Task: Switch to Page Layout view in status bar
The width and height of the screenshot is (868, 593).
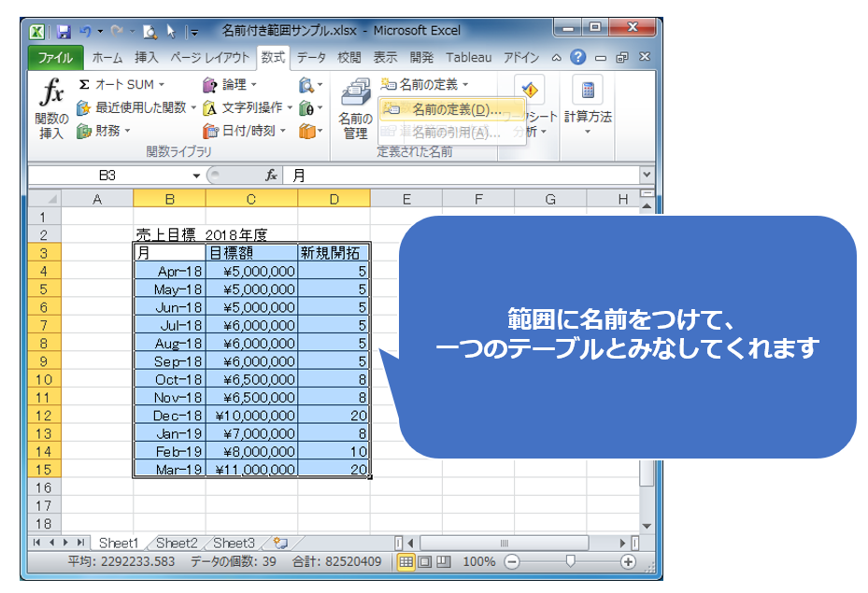Action: coord(425,562)
